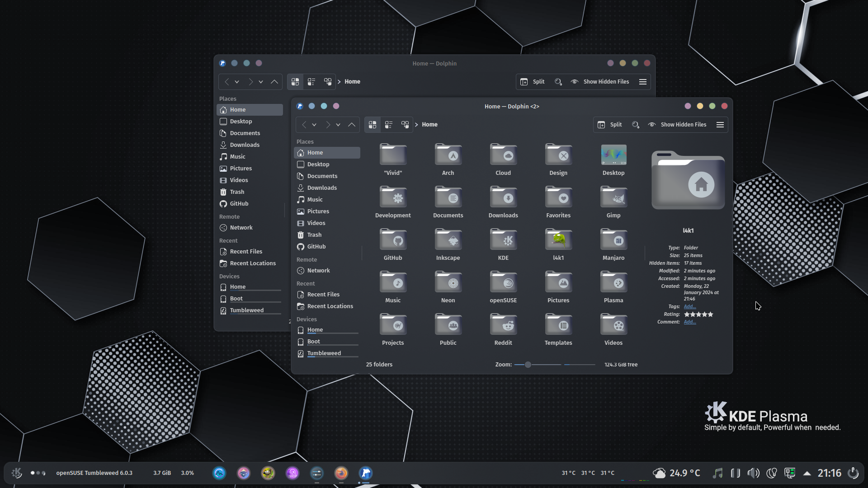868x488 pixels.
Task: Open hamburger menu in Dolphin <2>
Action: [720, 125]
